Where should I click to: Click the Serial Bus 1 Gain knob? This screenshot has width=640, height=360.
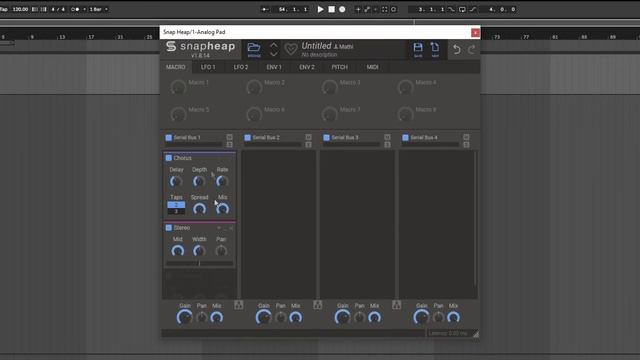pos(184,317)
